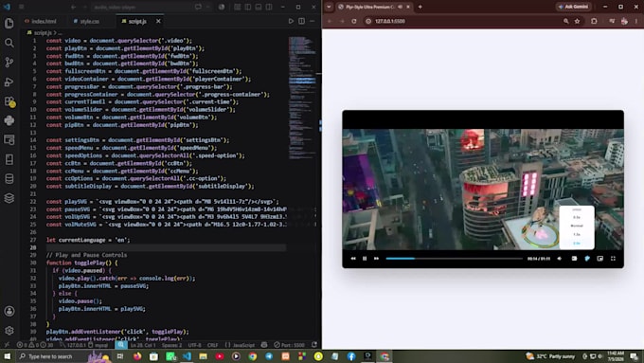Close the script.js tab
644x363 pixels.
pos(158,22)
